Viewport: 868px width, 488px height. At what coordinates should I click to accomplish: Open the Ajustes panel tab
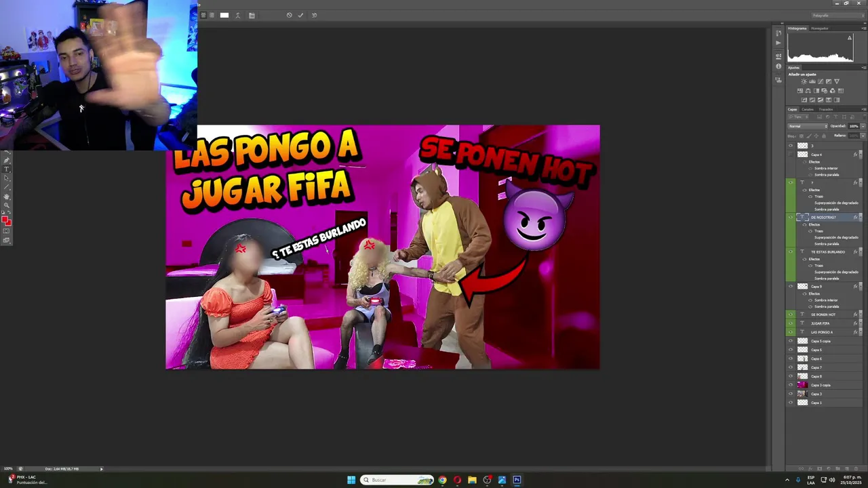pos(793,68)
